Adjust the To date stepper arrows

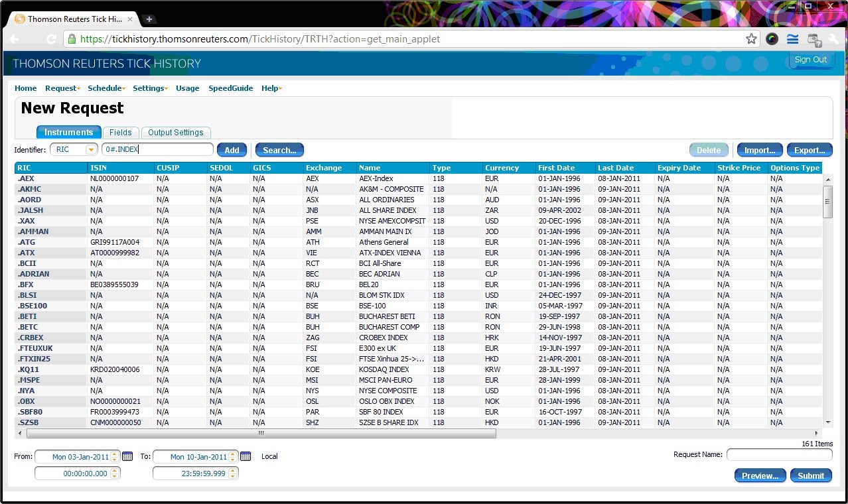233,456
